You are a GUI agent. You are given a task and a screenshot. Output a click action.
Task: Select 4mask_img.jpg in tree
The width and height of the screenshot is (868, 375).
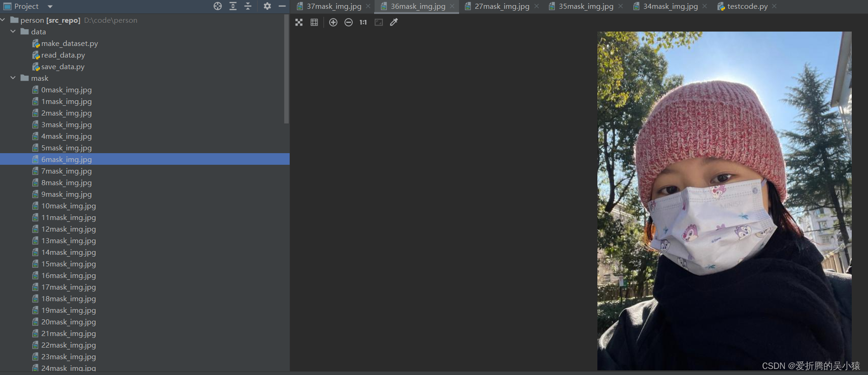point(66,136)
